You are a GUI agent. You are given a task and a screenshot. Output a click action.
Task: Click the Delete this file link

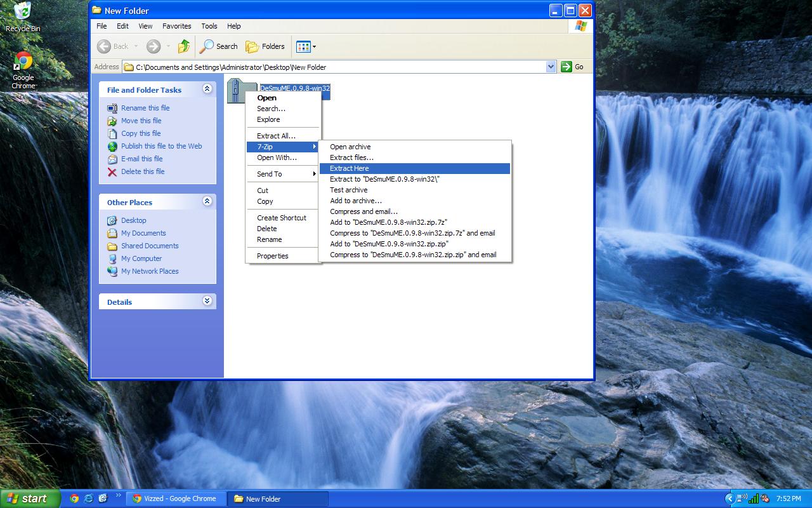click(x=143, y=171)
